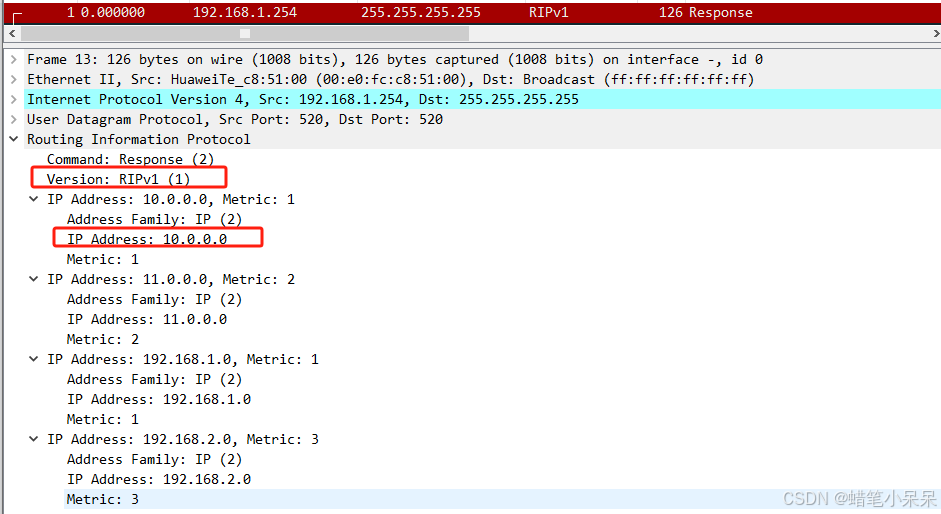Select Metric: 1 under 192.168.1.0 entry
This screenshot has height=514, width=941.
pyautogui.click(x=103, y=419)
